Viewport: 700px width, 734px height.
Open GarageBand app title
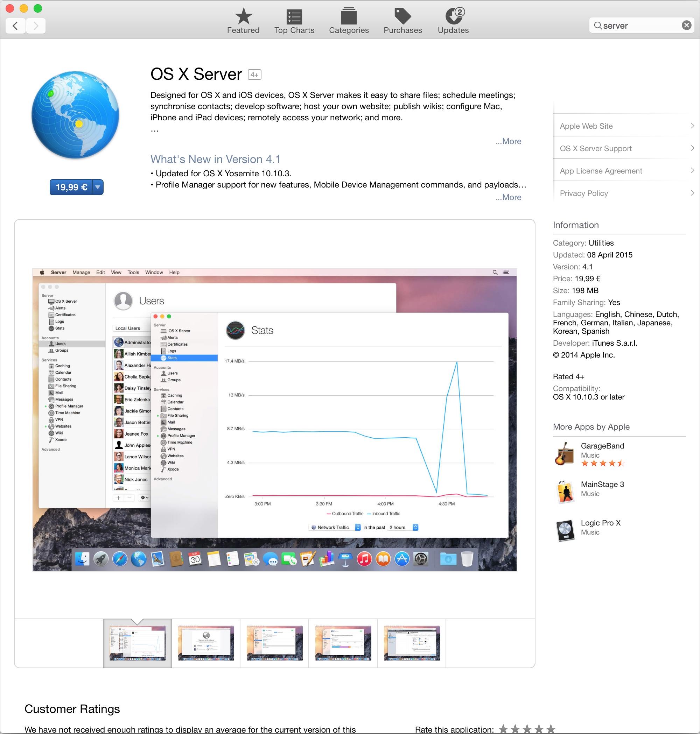(602, 446)
